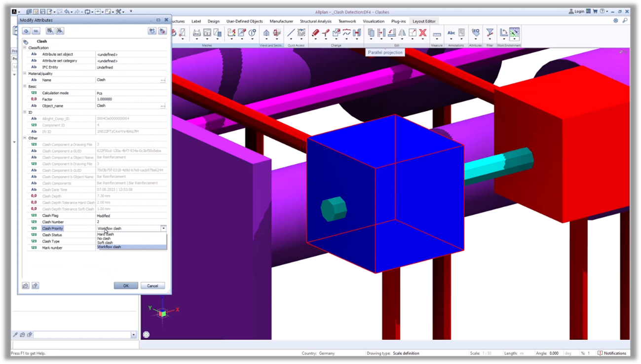
Task: Click the first arrow button in Modify Attributes toolbar
Action: click(x=26, y=31)
